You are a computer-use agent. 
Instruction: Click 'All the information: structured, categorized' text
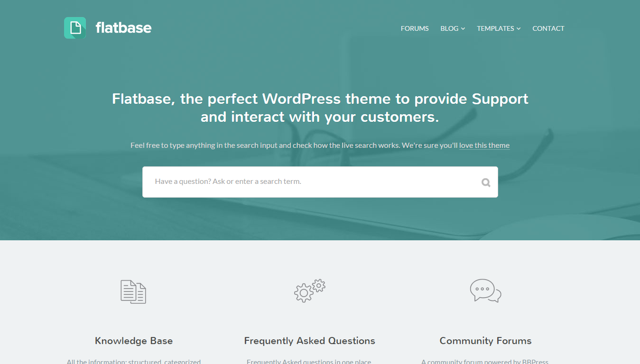tap(134, 361)
